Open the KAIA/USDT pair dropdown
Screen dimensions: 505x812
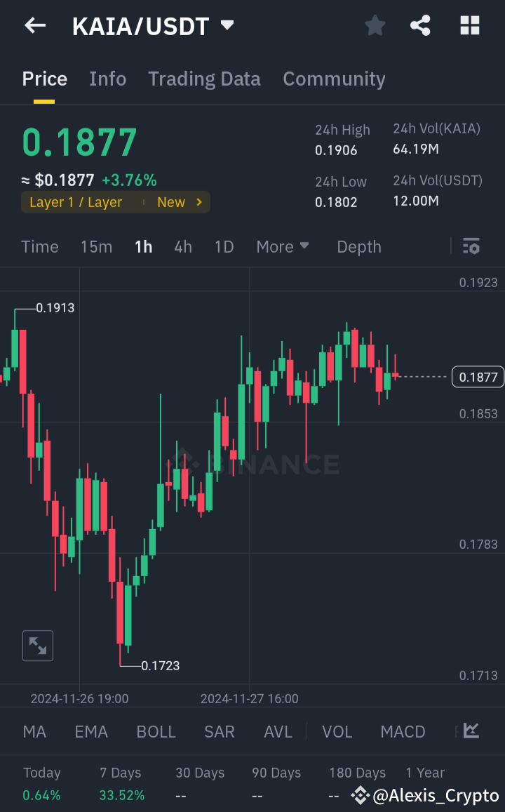coord(149,25)
